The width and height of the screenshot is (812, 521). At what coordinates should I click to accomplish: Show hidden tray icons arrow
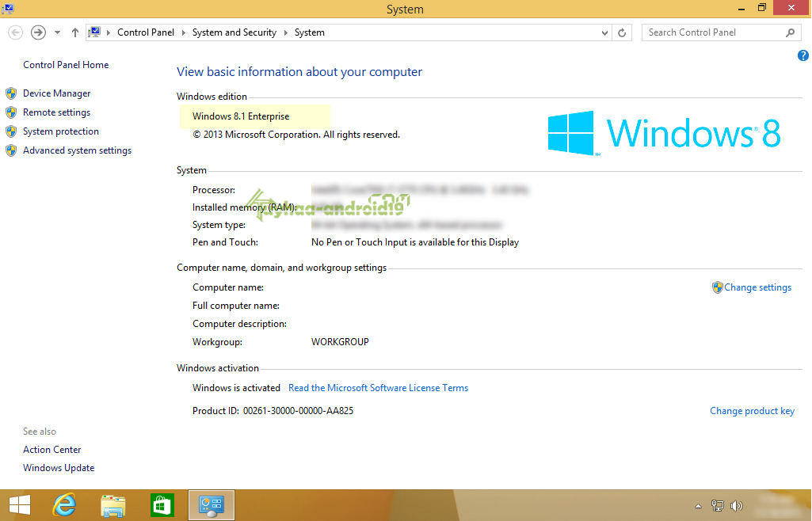pos(698,506)
